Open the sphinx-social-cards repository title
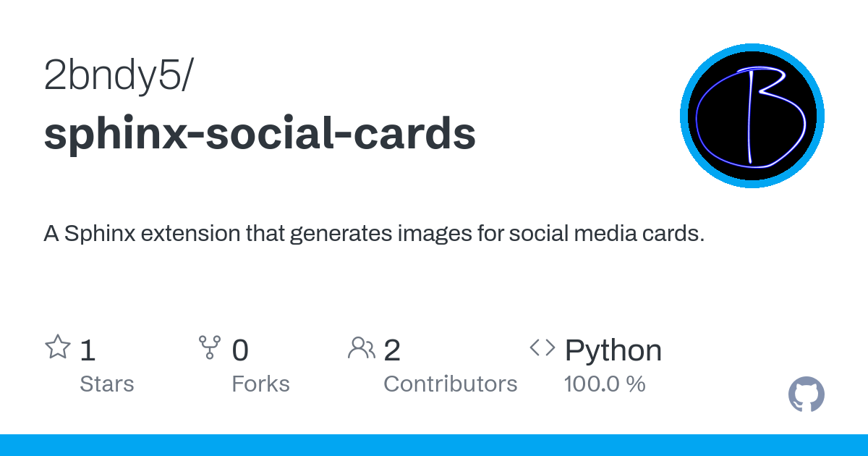 pos(260,133)
